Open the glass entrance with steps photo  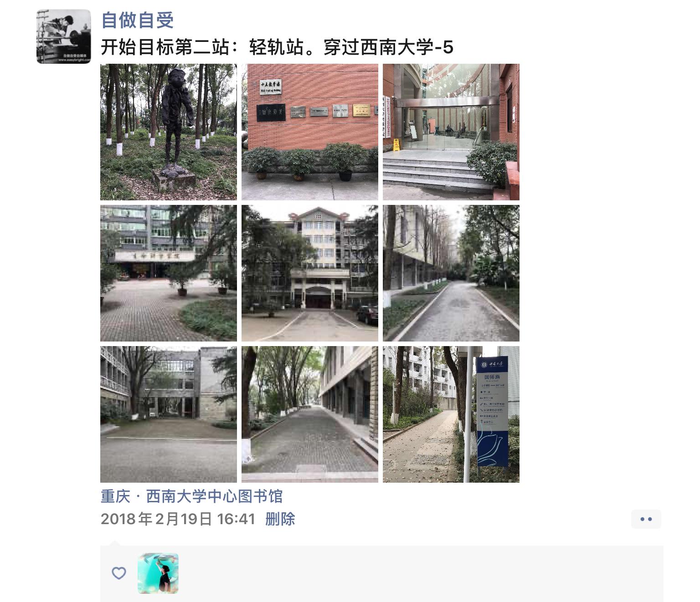tap(451, 132)
